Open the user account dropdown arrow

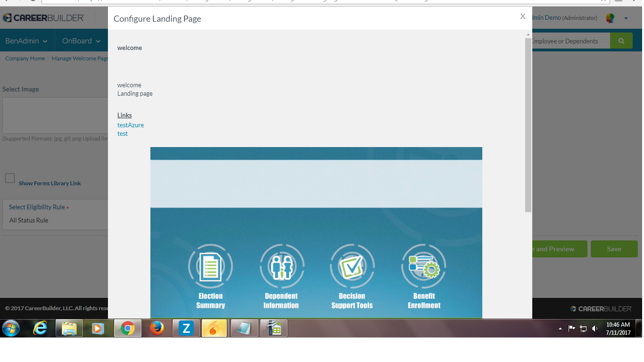pos(626,18)
